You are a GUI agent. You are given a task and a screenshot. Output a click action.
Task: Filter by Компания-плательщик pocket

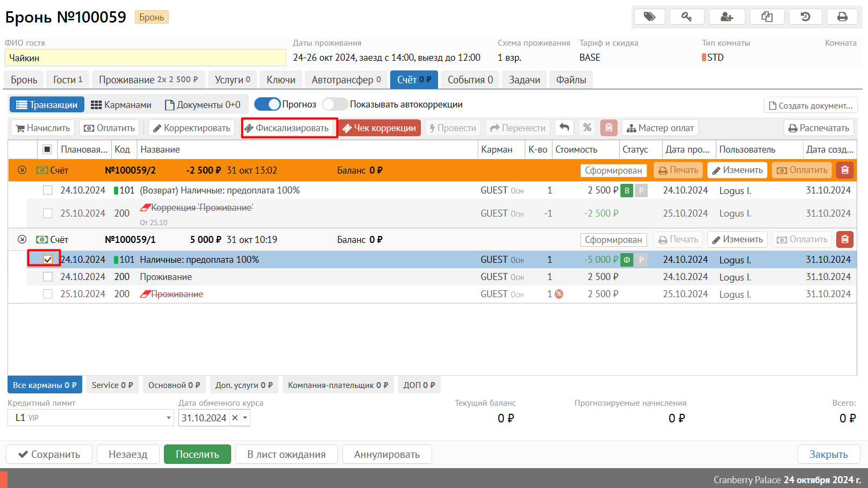pos(338,385)
